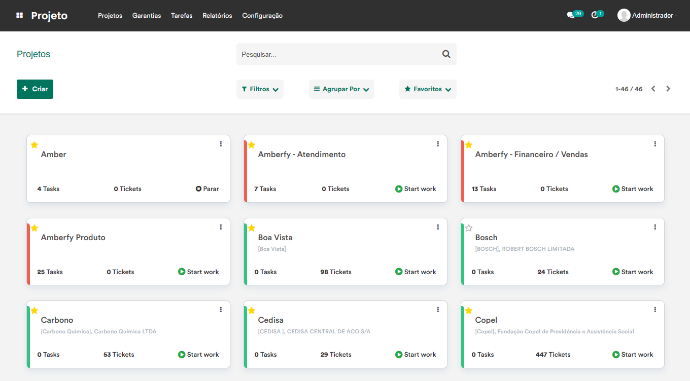Toggle favorite star on Carbono
The width and height of the screenshot is (690, 381).
pyautogui.click(x=34, y=311)
